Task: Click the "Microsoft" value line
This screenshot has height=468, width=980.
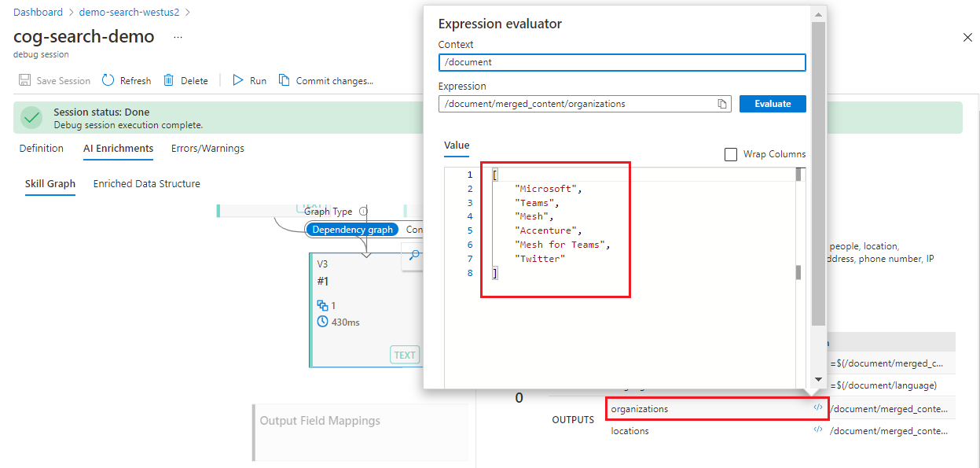Action: [x=549, y=189]
